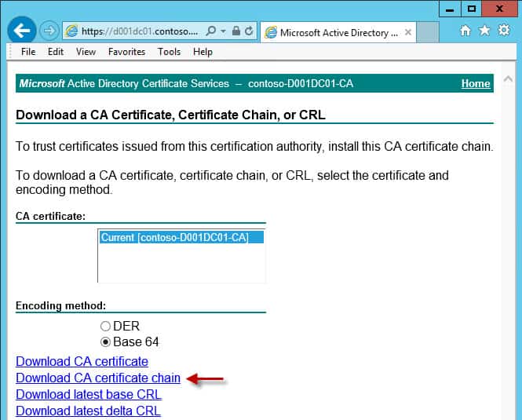Screen dimensions: 522x420
Task: Select Current [contoso-D001DC01-CA] in the list
Action: coord(181,237)
